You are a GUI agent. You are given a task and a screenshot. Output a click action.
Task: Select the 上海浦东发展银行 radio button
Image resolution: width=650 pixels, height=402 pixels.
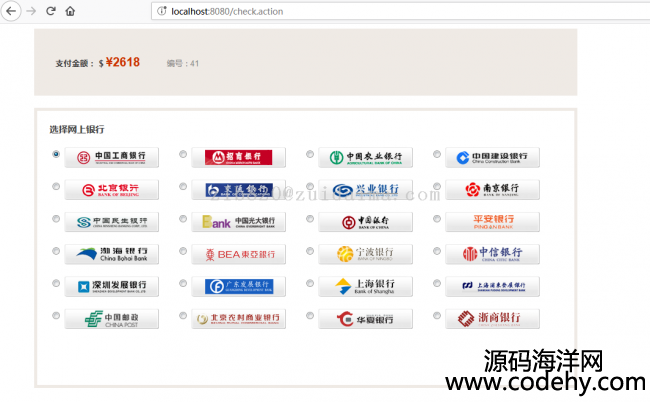(x=437, y=283)
